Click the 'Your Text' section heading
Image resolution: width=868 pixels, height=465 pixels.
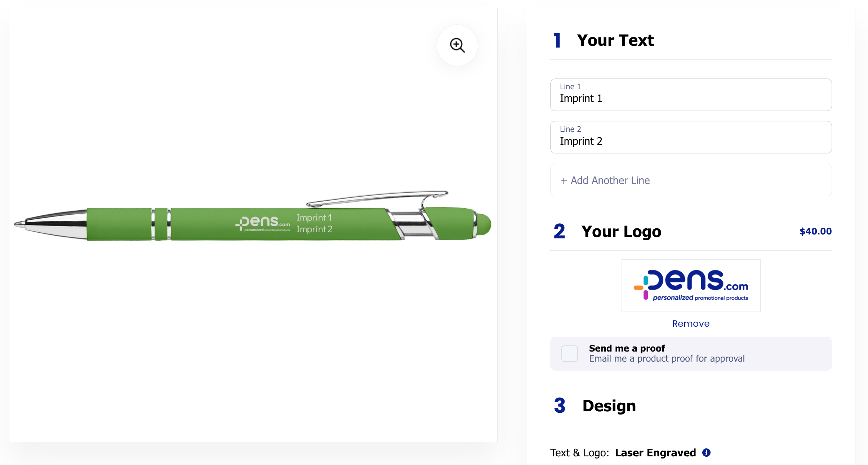pyautogui.click(x=615, y=40)
